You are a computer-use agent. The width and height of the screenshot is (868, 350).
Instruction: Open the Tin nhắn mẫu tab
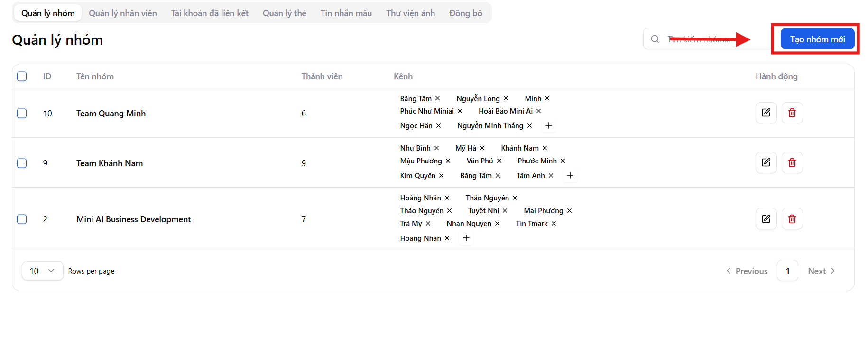pos(346,13)
